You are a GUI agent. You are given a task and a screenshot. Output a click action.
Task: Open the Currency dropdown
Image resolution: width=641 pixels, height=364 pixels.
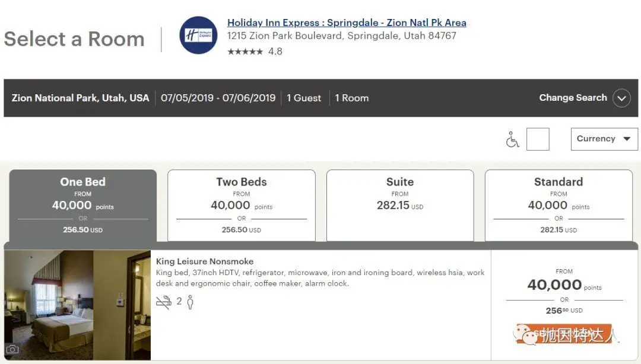click(x=604, y=139)
